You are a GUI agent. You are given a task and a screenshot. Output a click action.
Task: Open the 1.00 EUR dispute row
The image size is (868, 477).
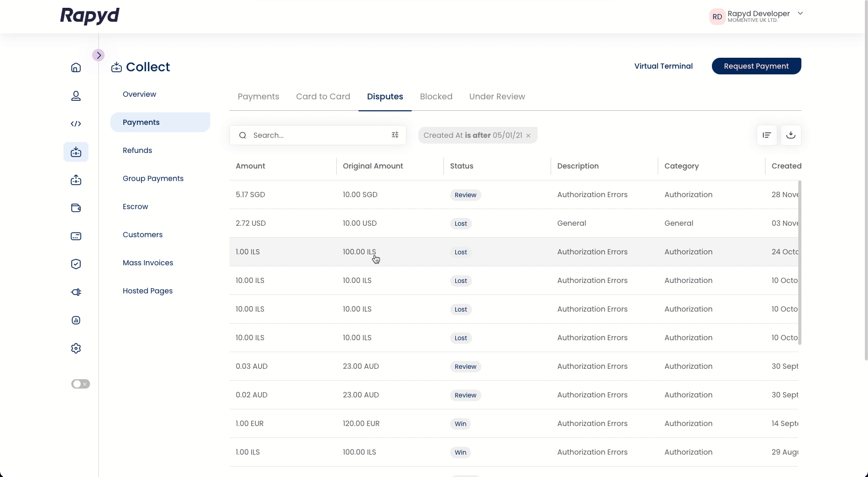tap(514, 423)
